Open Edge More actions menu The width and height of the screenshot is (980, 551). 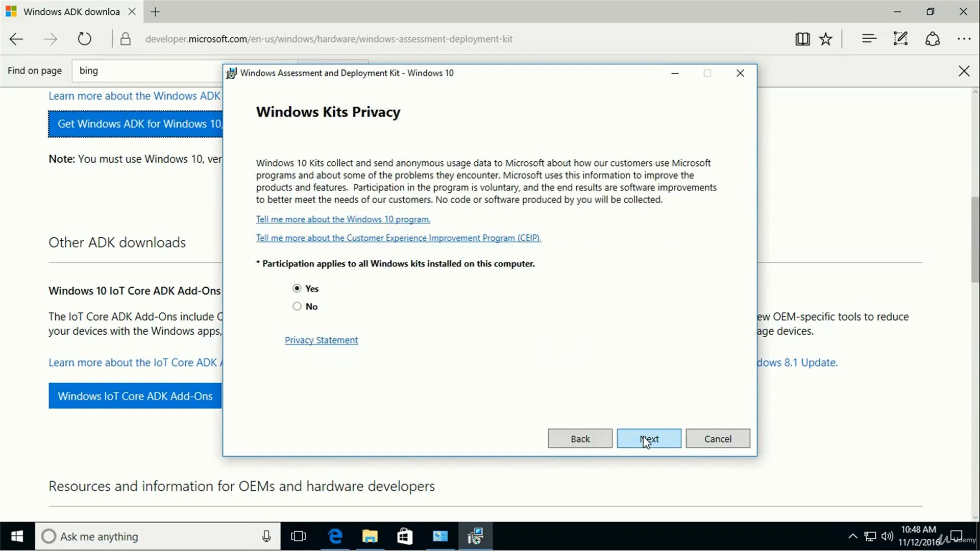coord(964,39)
